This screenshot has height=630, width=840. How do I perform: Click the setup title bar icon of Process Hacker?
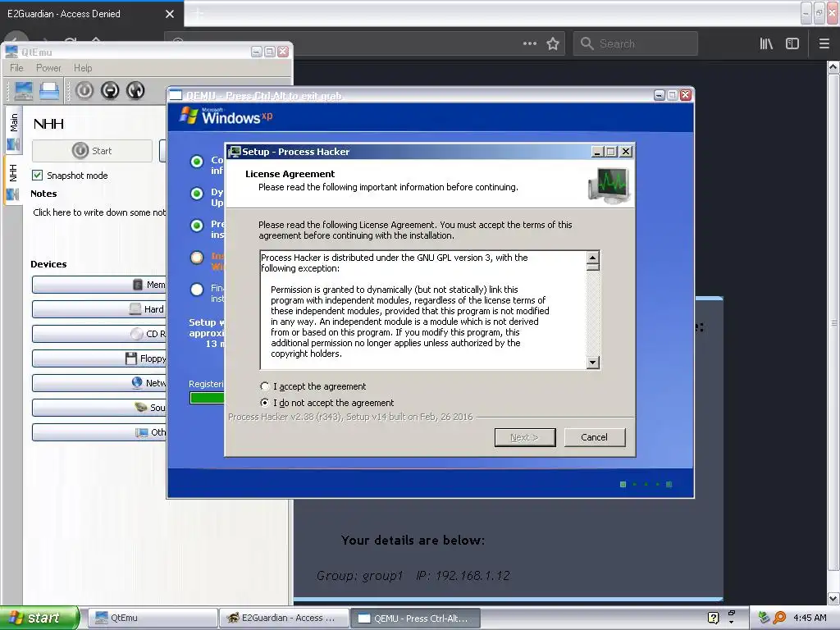pos(234,152)
